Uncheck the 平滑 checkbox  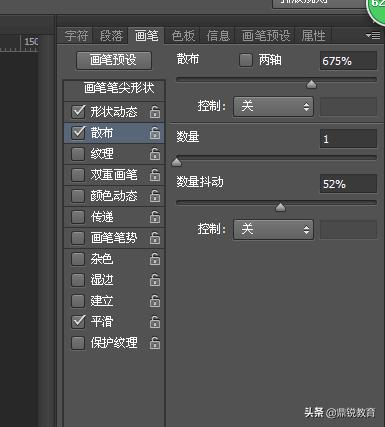(x=78, y=322)
